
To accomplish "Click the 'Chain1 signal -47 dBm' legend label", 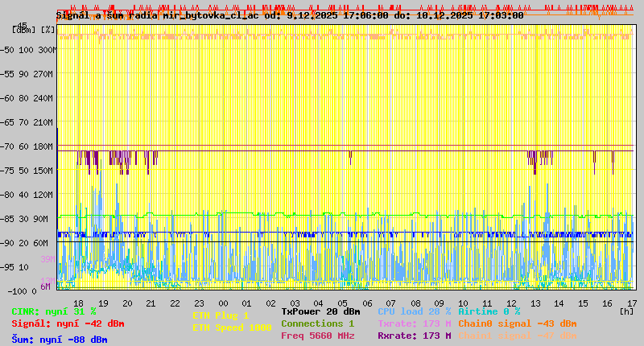I will coord(518,336).
